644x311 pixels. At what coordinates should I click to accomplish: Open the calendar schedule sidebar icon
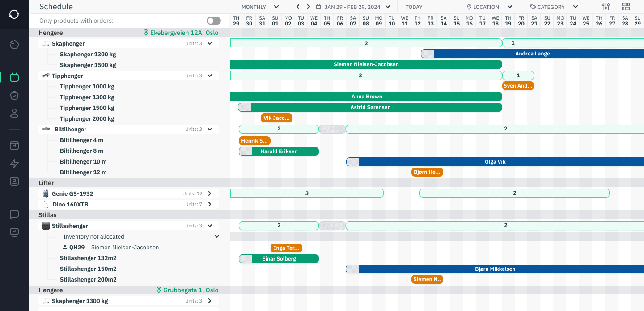pyautogui.click(x=14, y=77)
